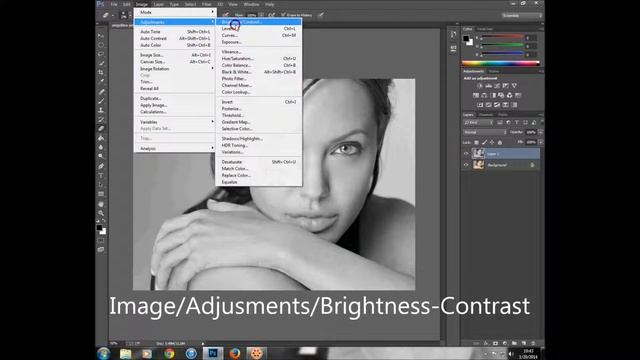This screenshot has width=640, height=360.
Task: Hide Layer 1 using its eye icon
Action: [466, 154]
